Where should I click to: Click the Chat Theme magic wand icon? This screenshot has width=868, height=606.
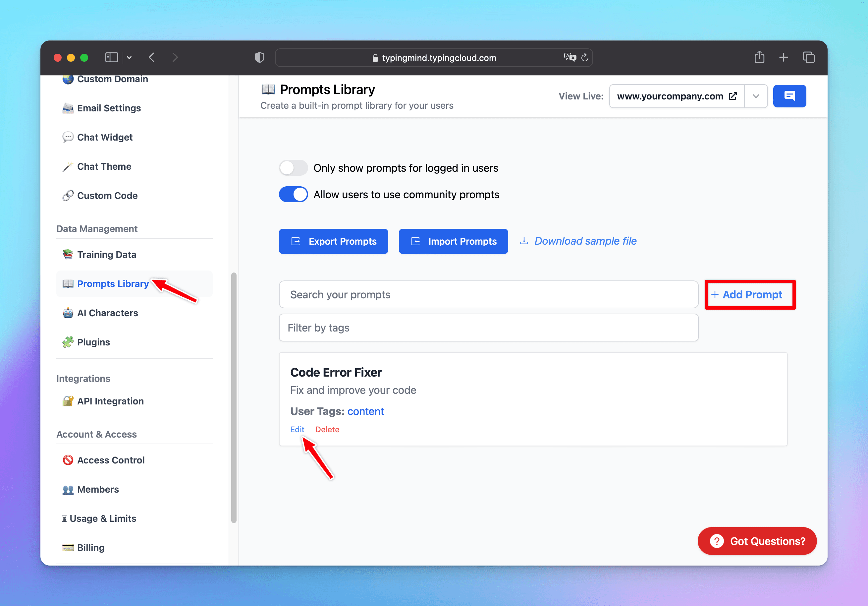(x=68, y=166)
